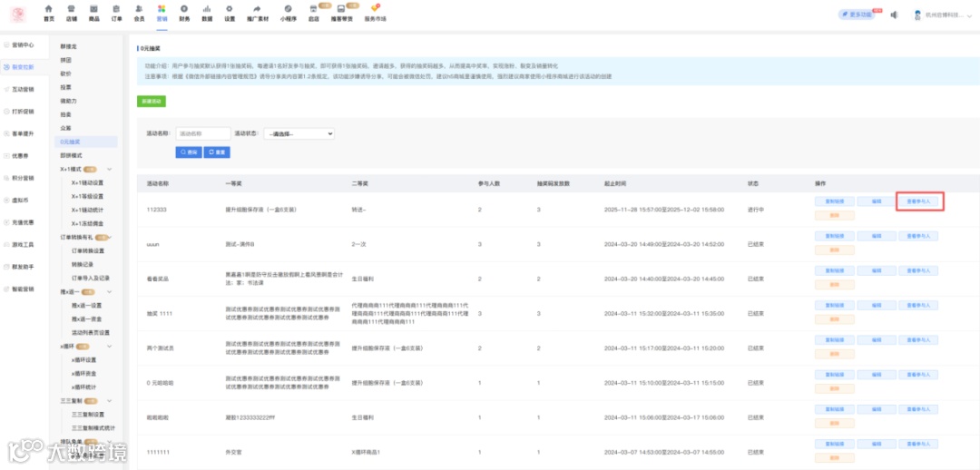Viewport: 980px width, 470px height.
Task: Open the 数据 data chart icon
Action: tap(207, 9)
